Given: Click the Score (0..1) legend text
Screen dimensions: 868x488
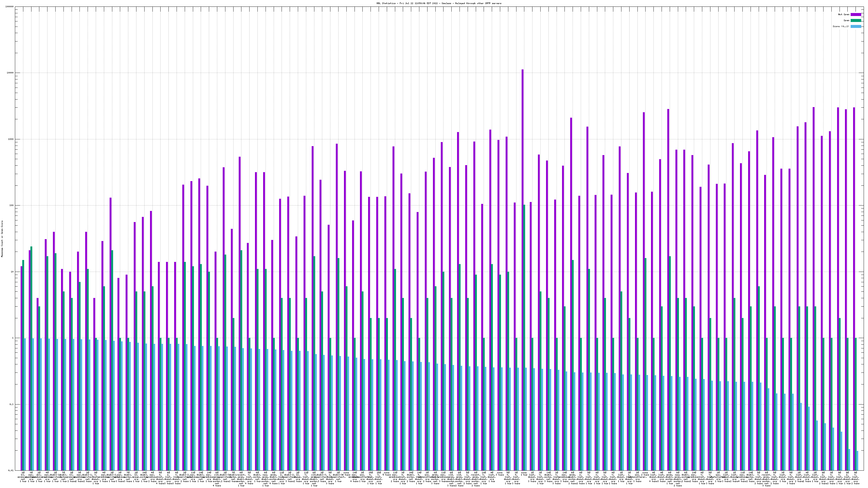Looking at the screenshot, I should [x=841, y=26].
